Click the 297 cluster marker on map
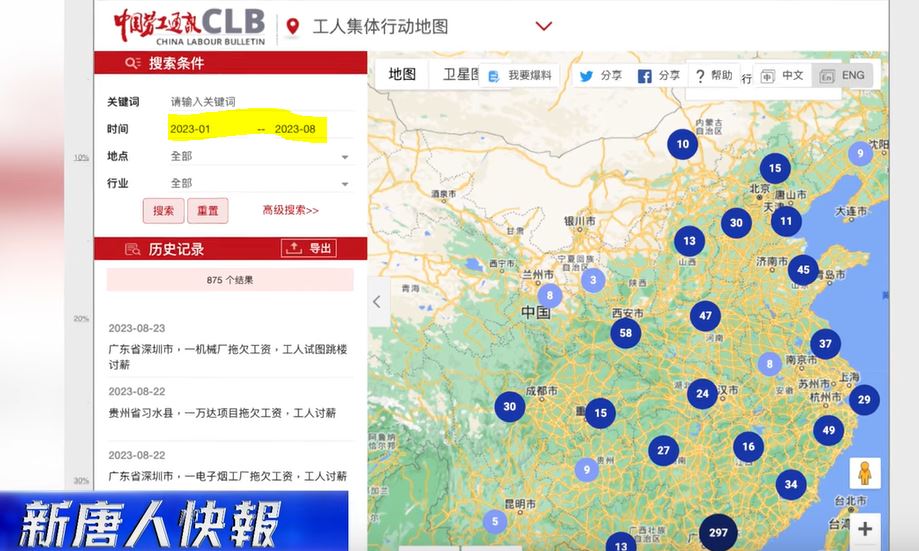Screen dimensions: 919x551 pyautogui.click(x=717, y=533)
